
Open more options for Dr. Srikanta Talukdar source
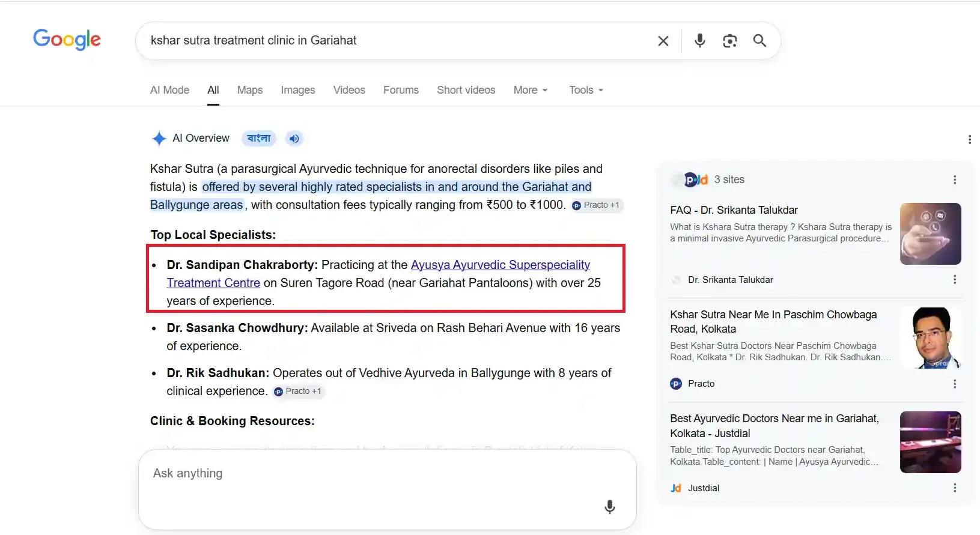click(955, 280)
